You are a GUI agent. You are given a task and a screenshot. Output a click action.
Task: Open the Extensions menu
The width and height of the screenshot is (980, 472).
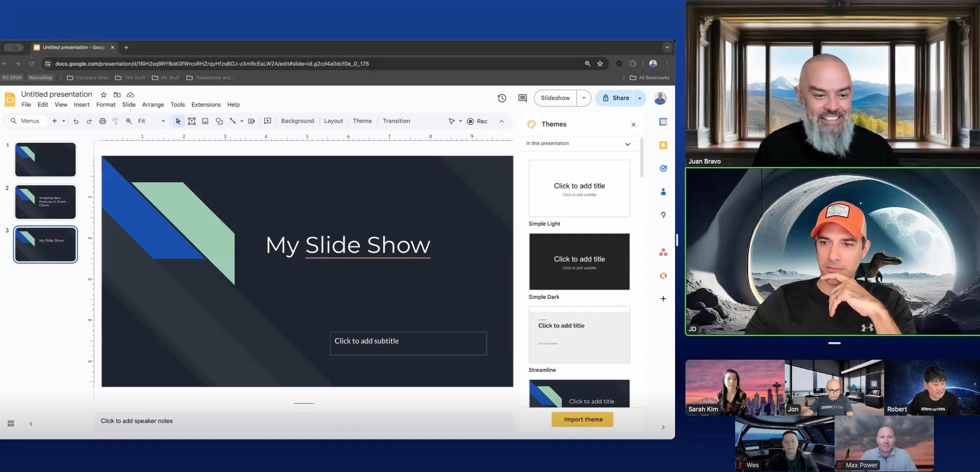point(206,105)
